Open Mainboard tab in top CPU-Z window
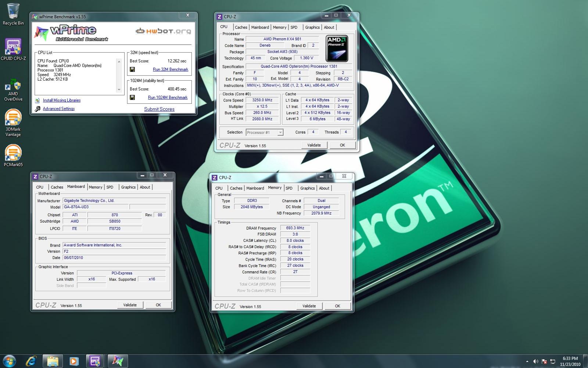Image resolution: width=588 pixels, height=368 pixels. click(x=260, y=27)
